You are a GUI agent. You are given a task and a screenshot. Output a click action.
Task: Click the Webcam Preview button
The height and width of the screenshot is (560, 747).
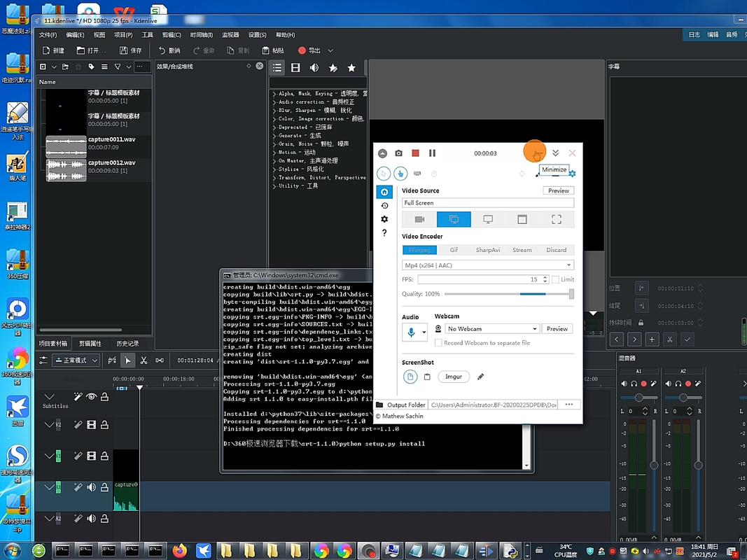(557, 328)
